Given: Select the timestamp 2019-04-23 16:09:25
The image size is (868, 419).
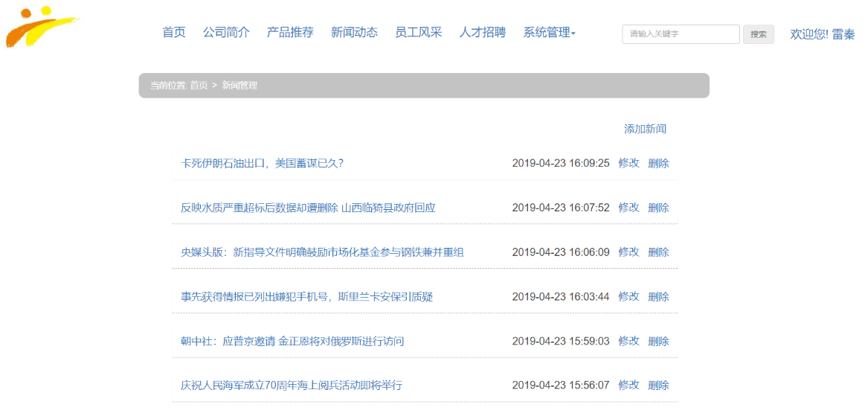Looking at the screenshot, I should coord(561,163).
